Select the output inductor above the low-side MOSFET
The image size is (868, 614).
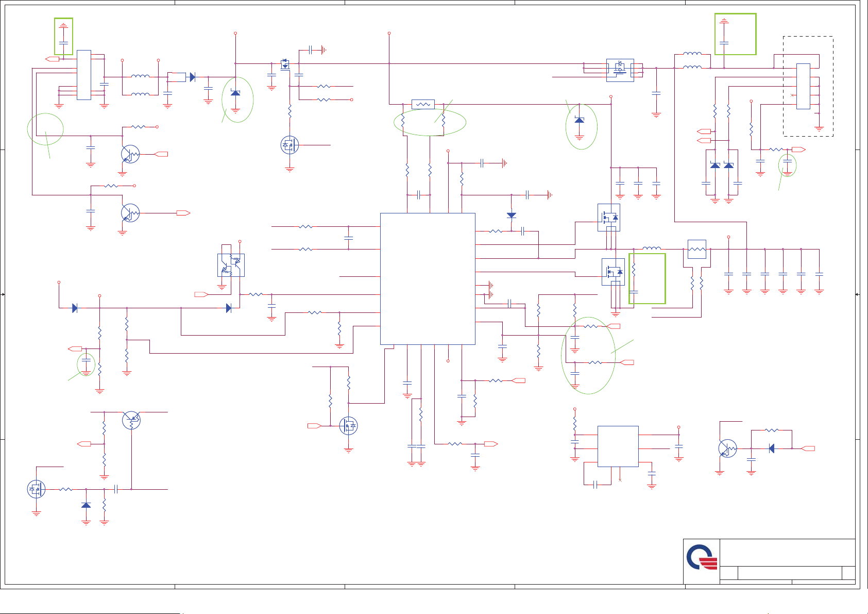click(x=652, y=248)
